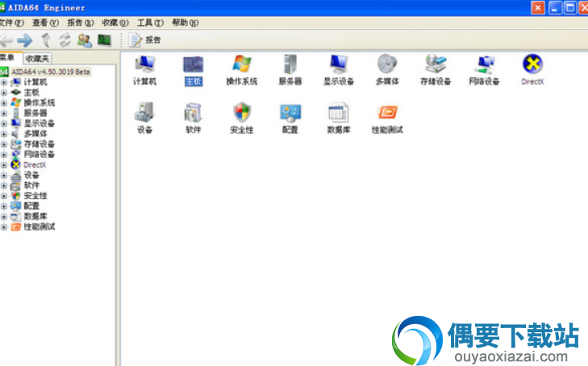
Task: Open the 报告 menu in menu bar
Action: click(x=80, y=23)
